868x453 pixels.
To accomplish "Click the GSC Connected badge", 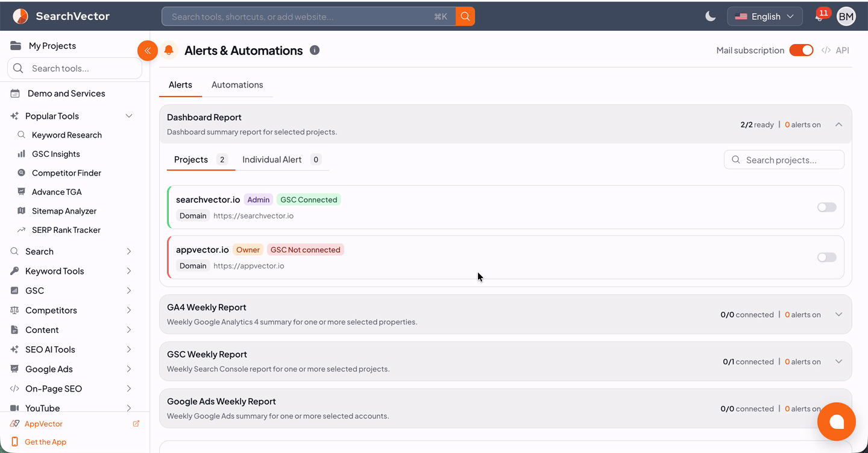I will 309,200.
